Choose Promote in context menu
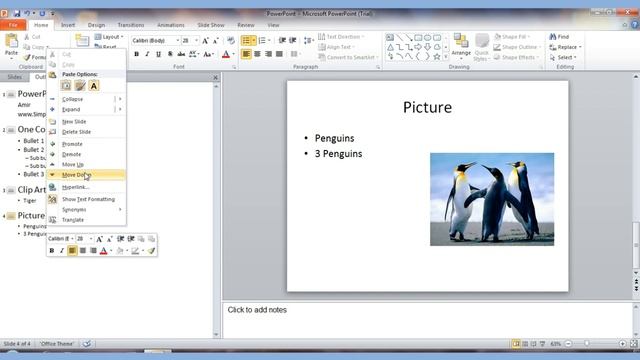This screenshot has width=640, height=360. tap(86, 144)
